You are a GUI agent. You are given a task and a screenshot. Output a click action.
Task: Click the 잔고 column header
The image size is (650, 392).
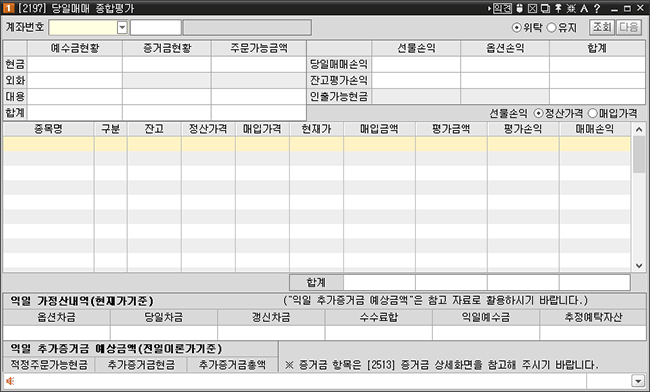pos(154,129)
